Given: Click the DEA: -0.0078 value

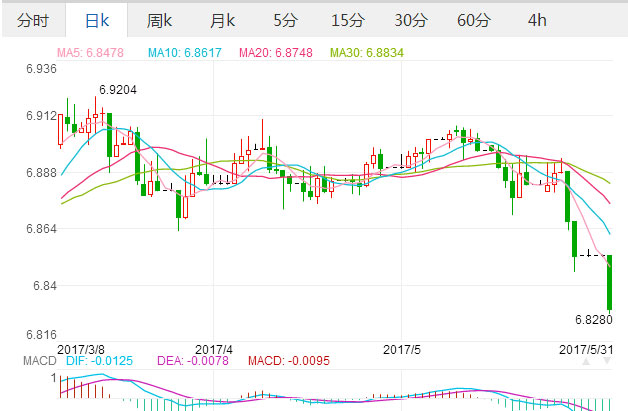Looking at the screenshot, I should (193, 361).
